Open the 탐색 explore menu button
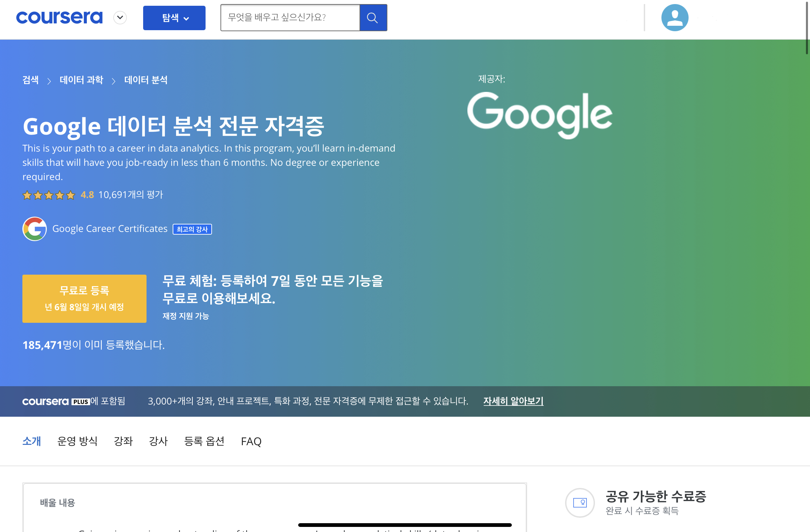This screenshot has width=810, height=532. click(x=174, y=18)
